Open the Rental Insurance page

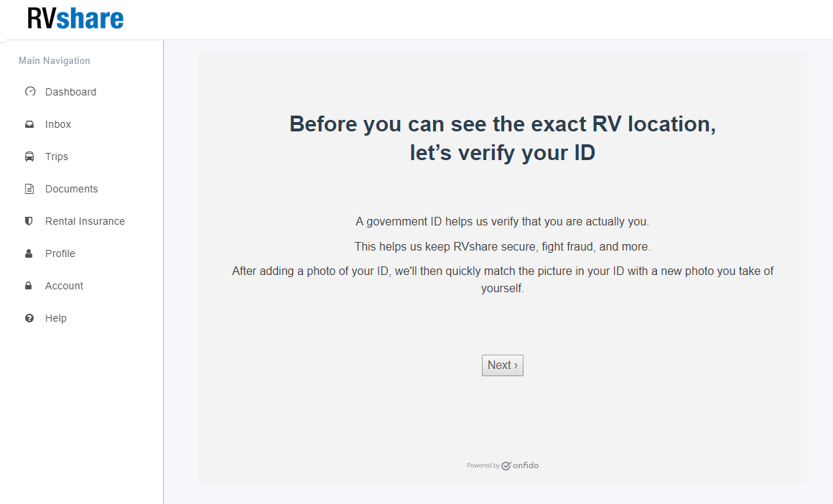[x=85, y=221]
